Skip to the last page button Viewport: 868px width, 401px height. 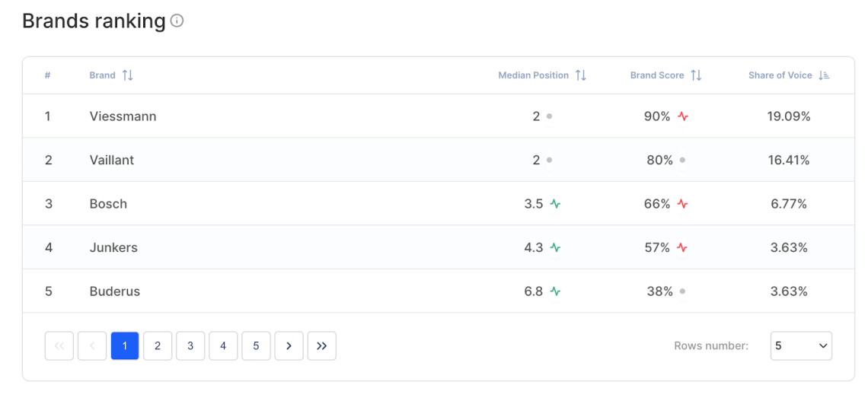321,345
